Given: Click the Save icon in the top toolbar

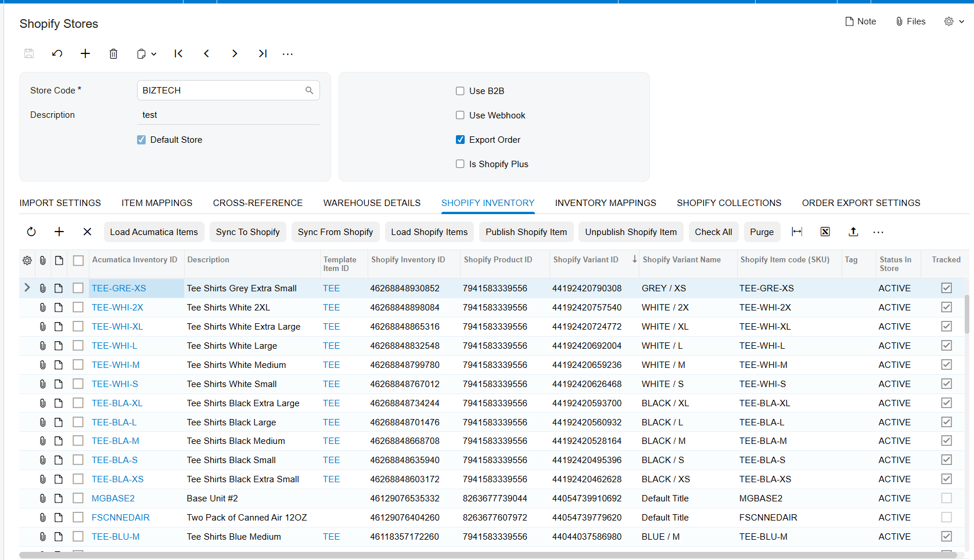Looking at the screenshot, I should pos(29,53).
